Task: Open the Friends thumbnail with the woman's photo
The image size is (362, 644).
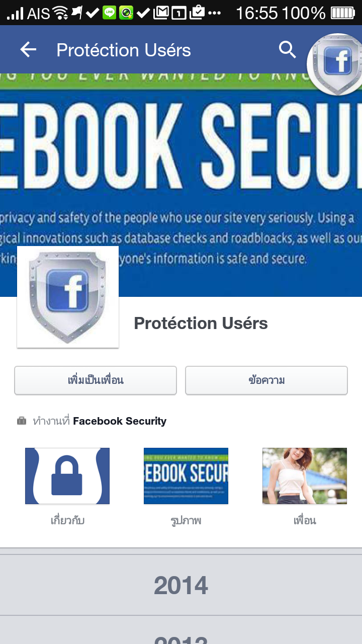Action: pyautogui.click(x=305, y=476)
